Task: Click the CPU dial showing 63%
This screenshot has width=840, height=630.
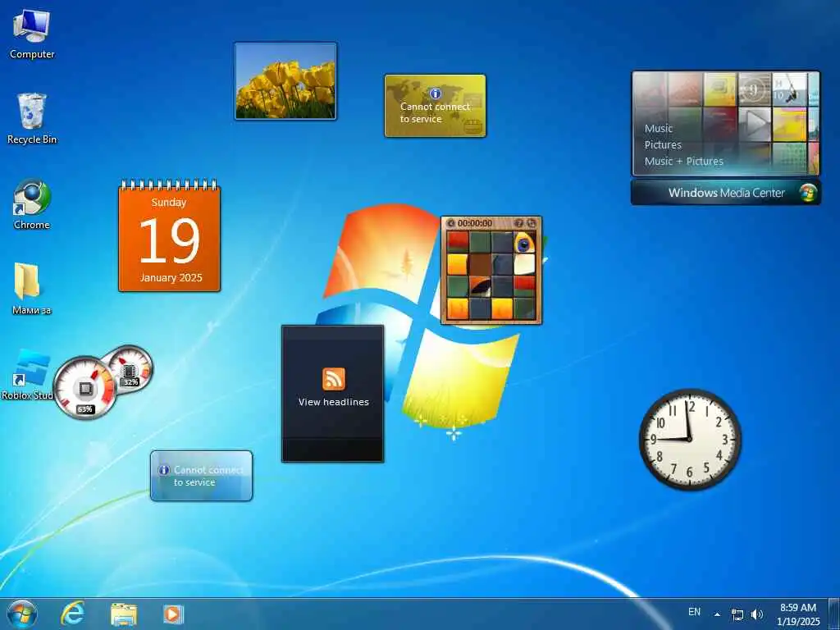Action: click(84, 388)
